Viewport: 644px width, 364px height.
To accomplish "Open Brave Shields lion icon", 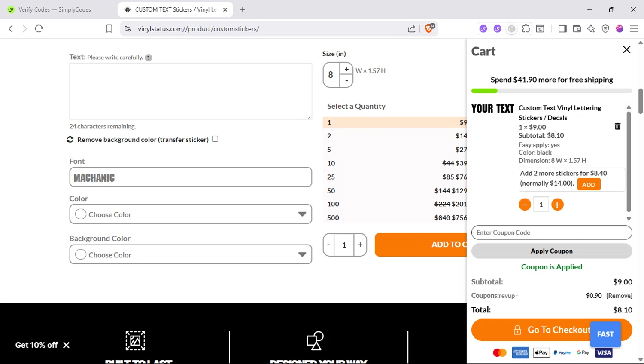I will (429, 28).
